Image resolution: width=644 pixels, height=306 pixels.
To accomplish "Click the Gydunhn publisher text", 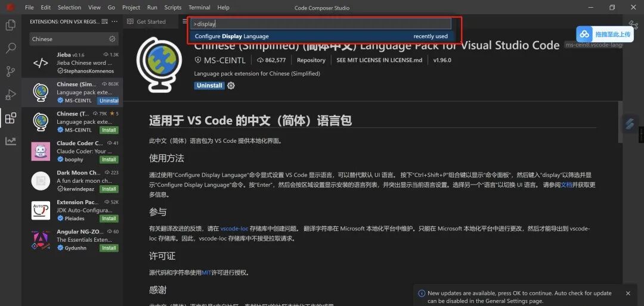I will point(76,248).
